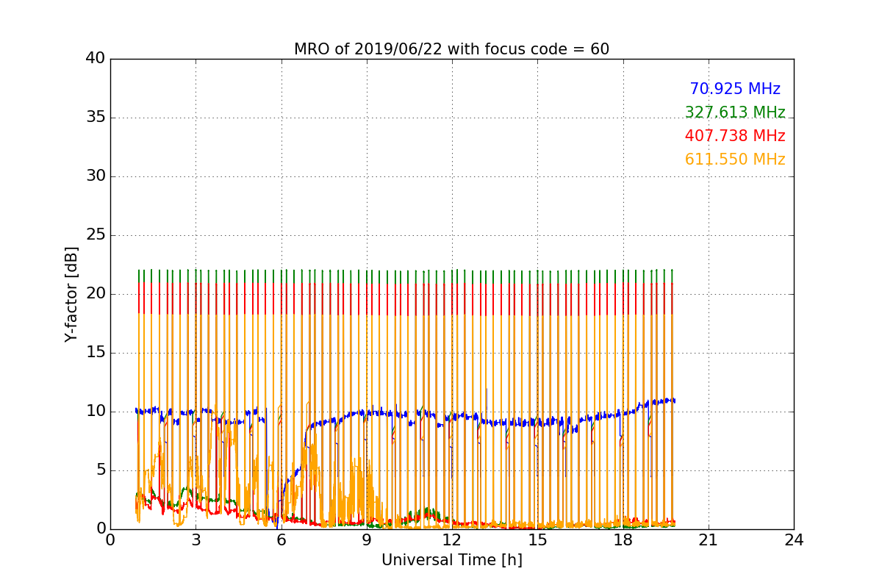Screen dimensions: 882x588
Task: Click the orange '611.550 MHz' legend label
Action: [735, 159]
